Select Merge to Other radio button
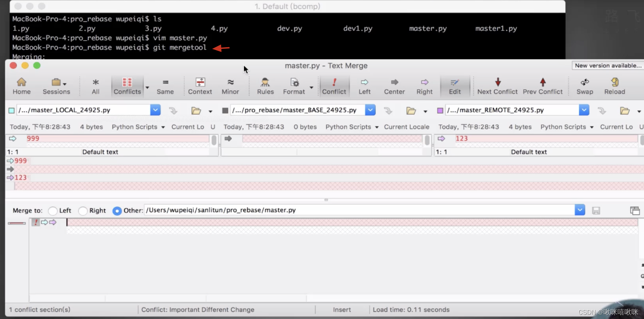The height and width of the screenshot is (319, 644). pos(117,211)
